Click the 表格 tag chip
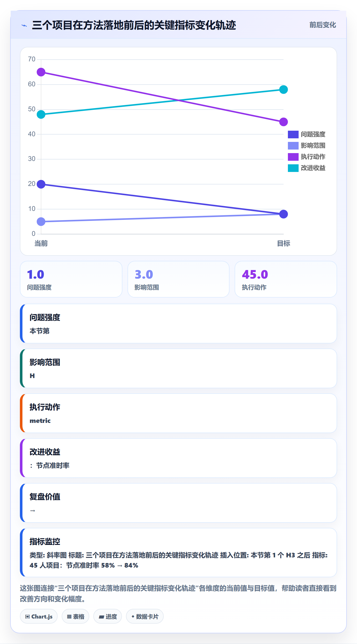This screenshot has height=644, width=357. 75,616
